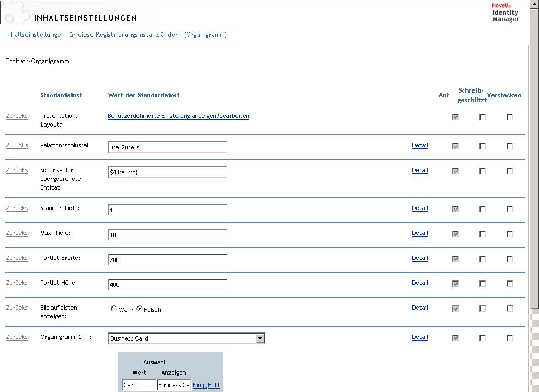The image size is (539, 392).
Task: Click the Portlet-Breite input field
Action: pyautogui.click(x=168, y=260)
